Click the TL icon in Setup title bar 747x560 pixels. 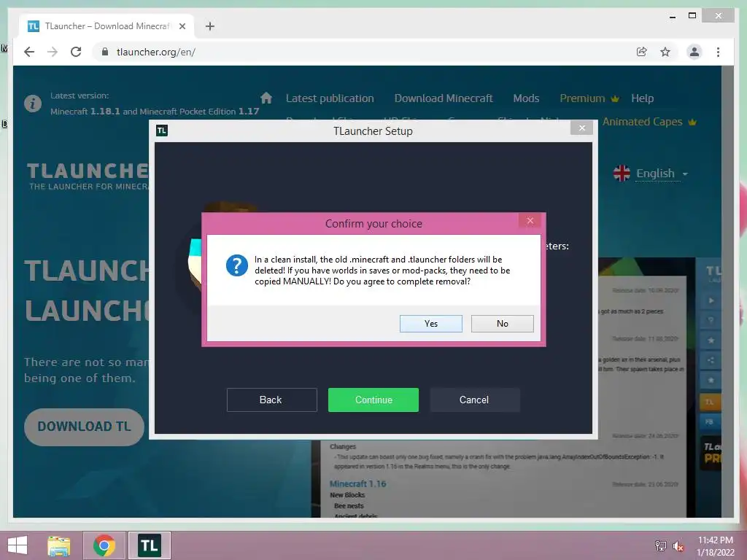(x=162, y=131)
